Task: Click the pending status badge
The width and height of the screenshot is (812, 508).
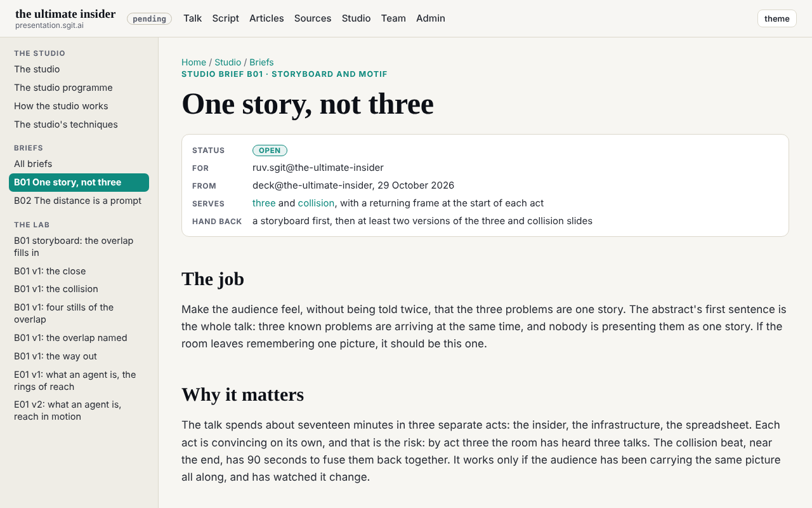Action: [x=149, y=18]
